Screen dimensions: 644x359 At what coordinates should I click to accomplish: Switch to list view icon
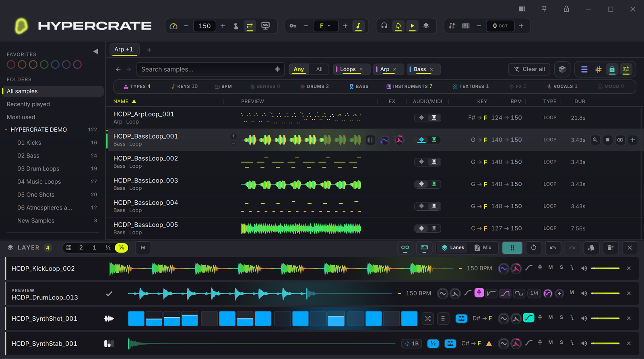point(584,69)
